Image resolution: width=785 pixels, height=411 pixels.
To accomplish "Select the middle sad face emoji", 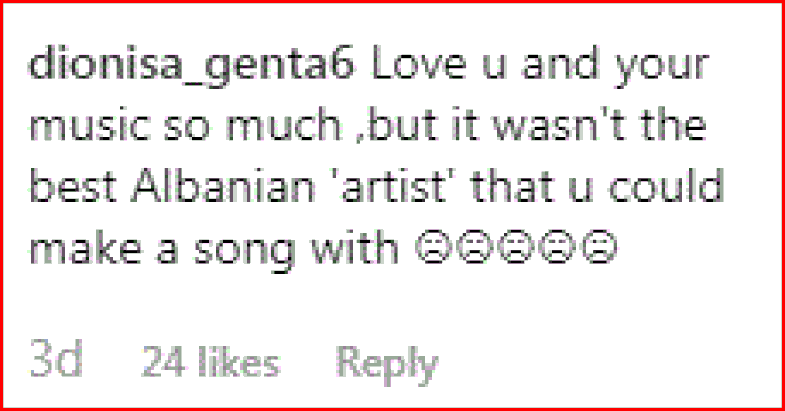I will [517, 247].
